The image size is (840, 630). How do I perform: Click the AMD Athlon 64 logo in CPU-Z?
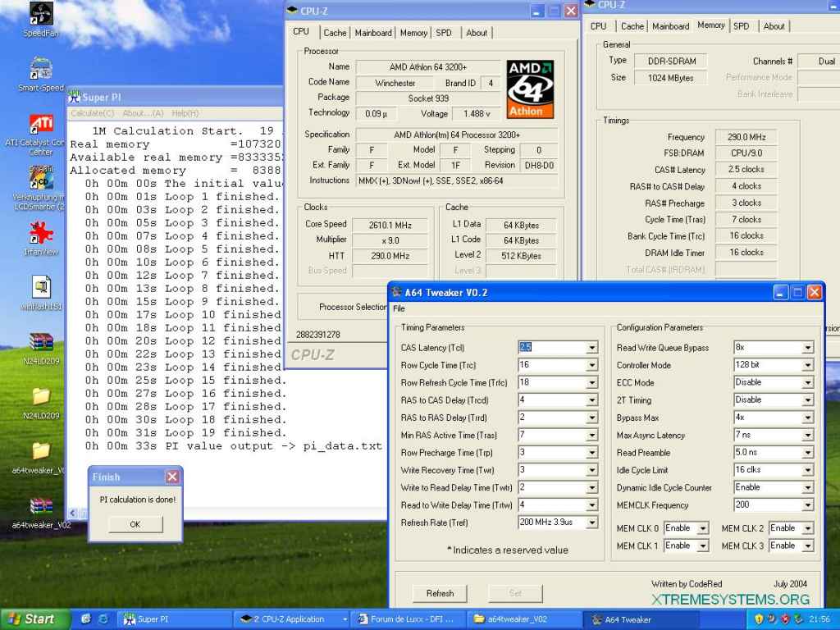[531, 89]
